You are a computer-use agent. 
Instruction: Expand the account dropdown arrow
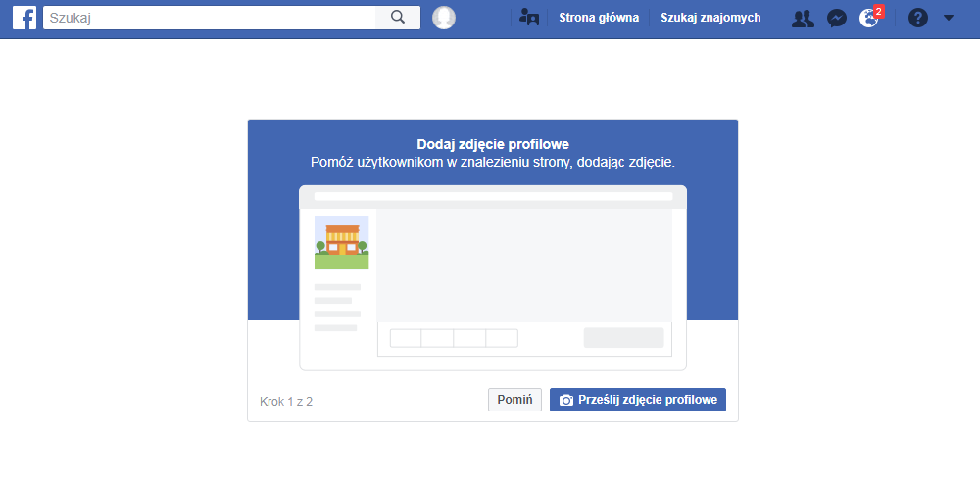(x=948, y=18)
